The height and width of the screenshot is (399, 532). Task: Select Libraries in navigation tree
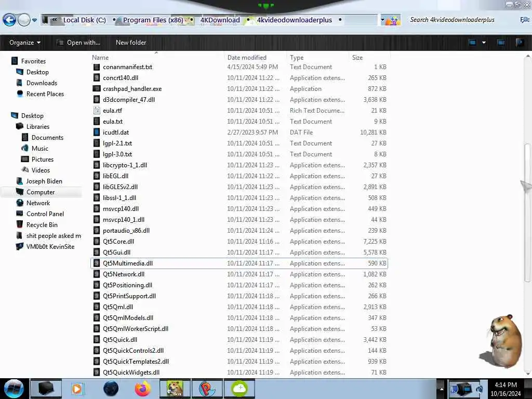(37, 127)
